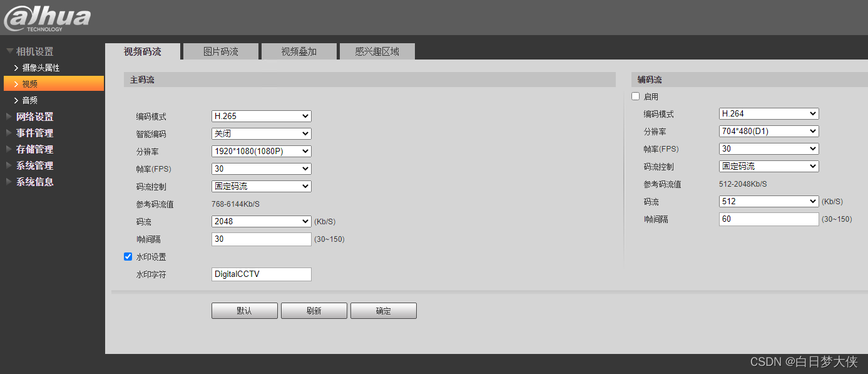Viewport: 868px width, 374px height.
Task: Click the 默认 button
Action: [245, 311]
